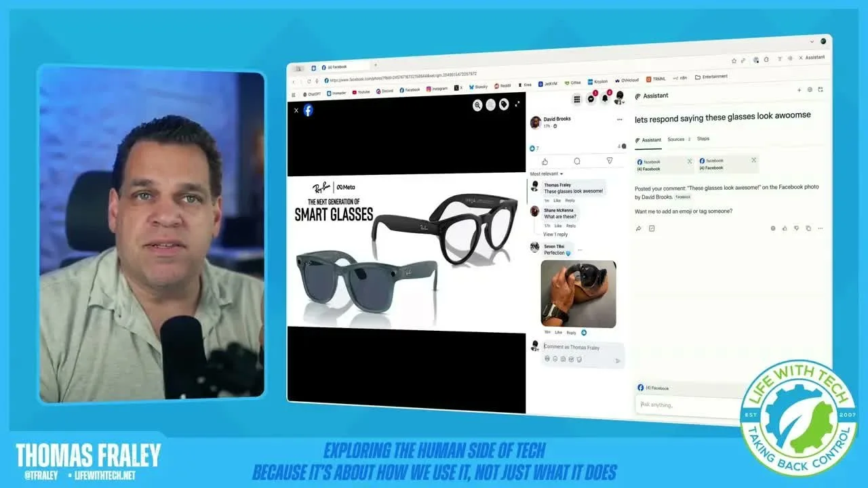The image size is (868, 488).
Task: Attach a photo to the comment
Action: (563, 359)
